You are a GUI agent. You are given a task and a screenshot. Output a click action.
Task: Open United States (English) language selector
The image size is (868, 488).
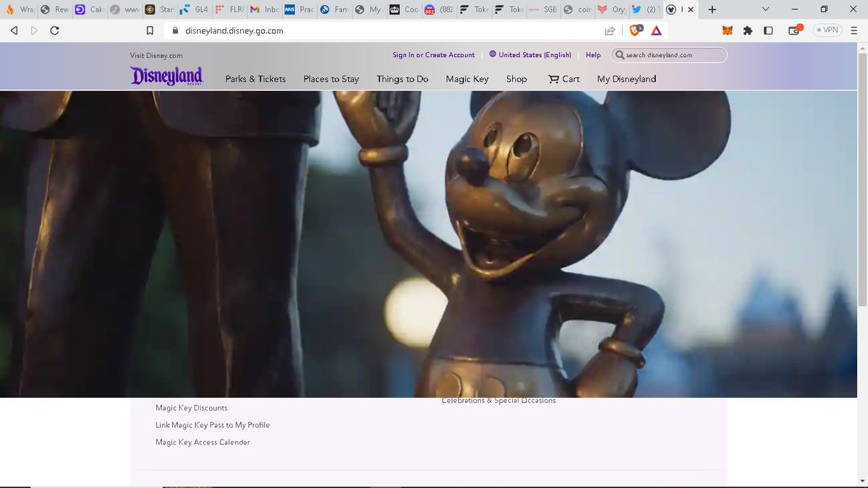535,55
